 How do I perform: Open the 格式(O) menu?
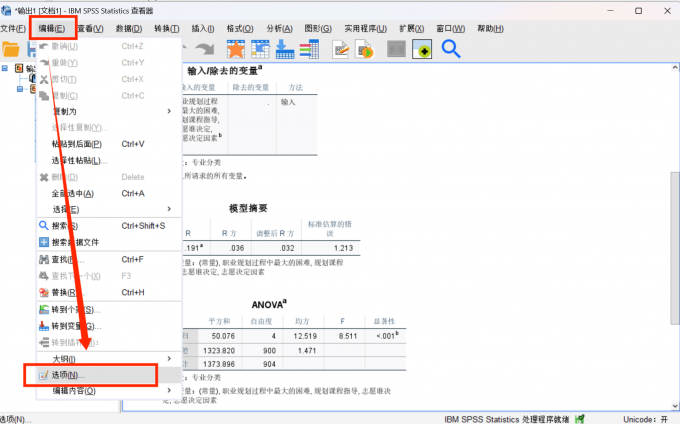pyautogui.click(x=240, y=29)
